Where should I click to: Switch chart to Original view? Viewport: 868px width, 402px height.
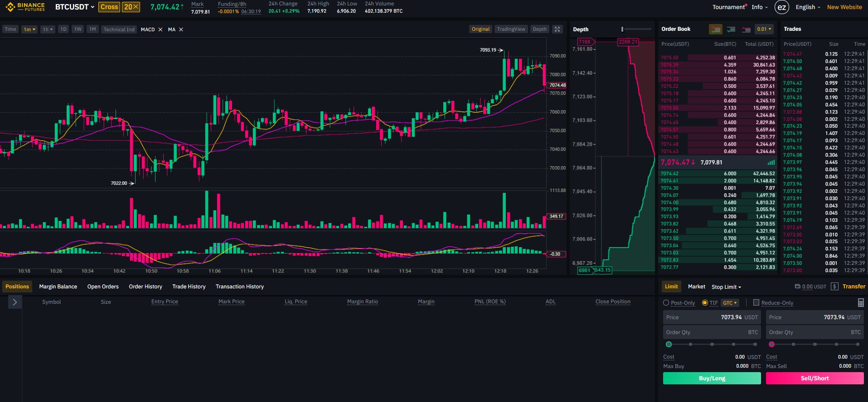(480, 29)
